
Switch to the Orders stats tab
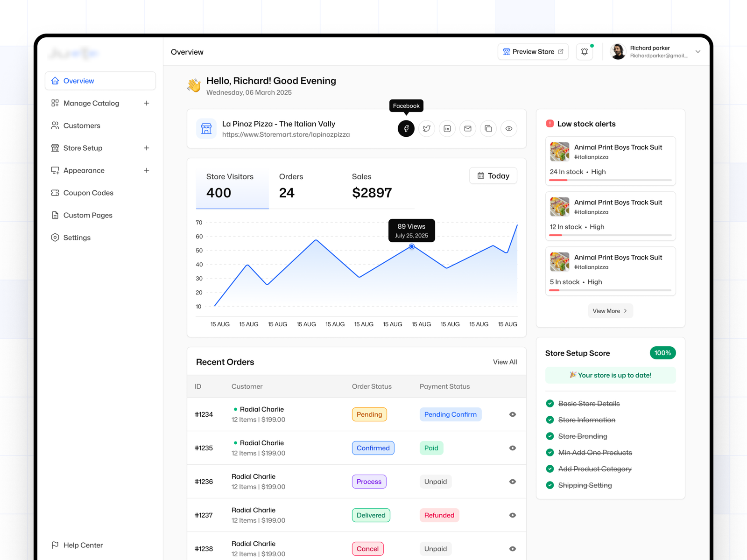[x=291, y=185]
